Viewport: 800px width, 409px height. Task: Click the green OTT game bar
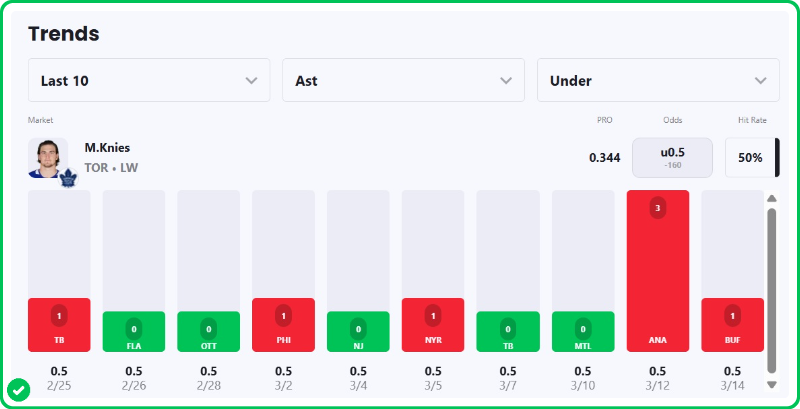(209, 331)
